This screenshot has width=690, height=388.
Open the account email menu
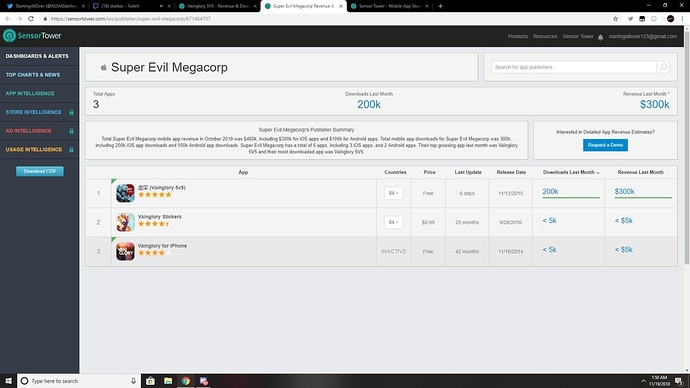(x=642, y=36)
